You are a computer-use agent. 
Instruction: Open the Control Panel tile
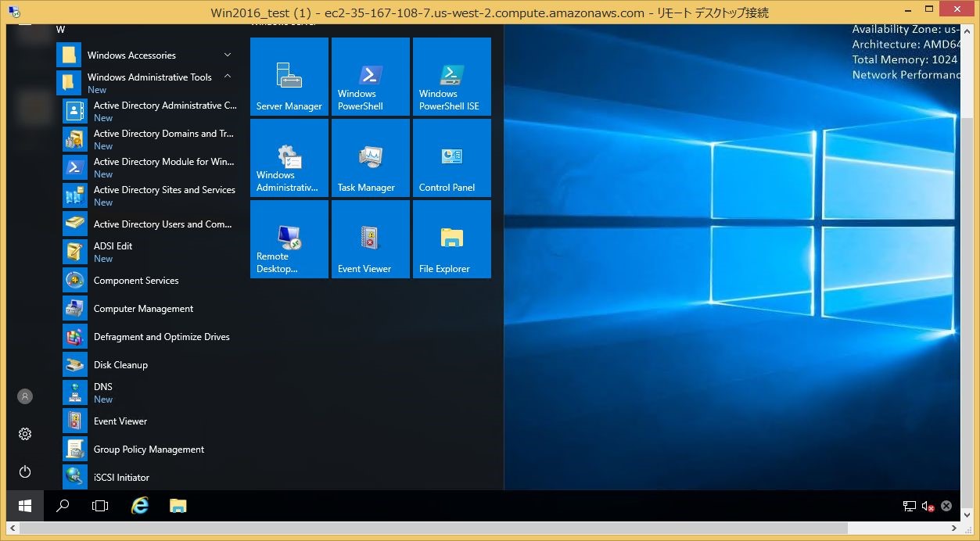[452, 158]
